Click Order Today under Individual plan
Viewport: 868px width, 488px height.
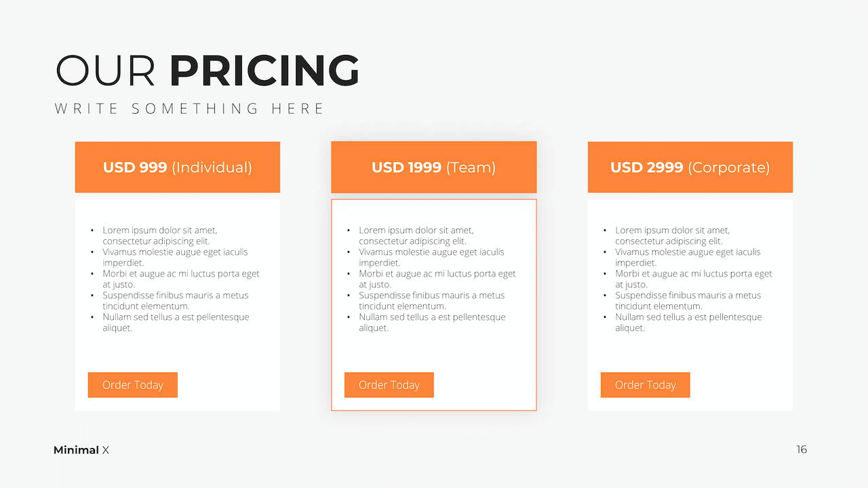point(133,385)
